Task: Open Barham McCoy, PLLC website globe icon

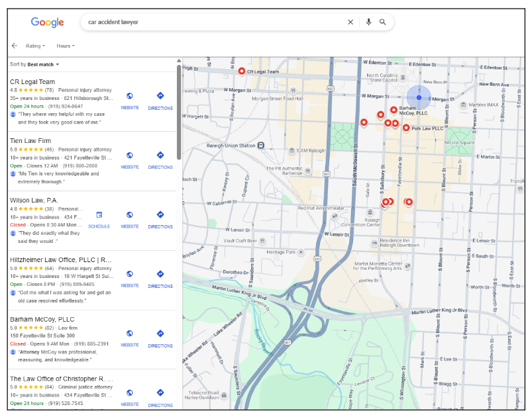Action: 130,333
